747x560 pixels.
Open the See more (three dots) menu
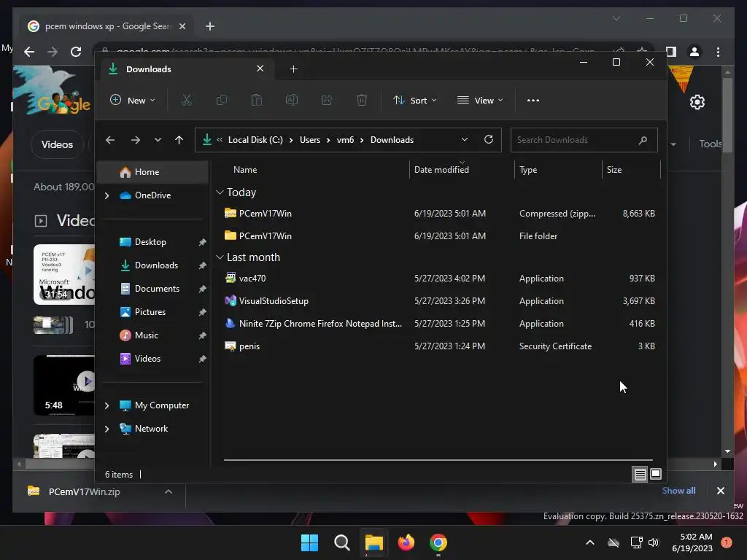click(533, 101)
